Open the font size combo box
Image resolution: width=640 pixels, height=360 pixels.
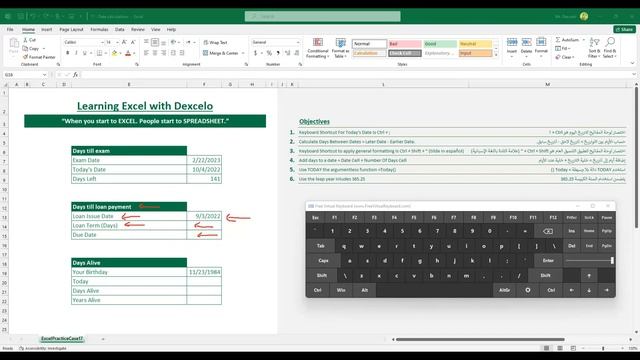click(112, 42)
